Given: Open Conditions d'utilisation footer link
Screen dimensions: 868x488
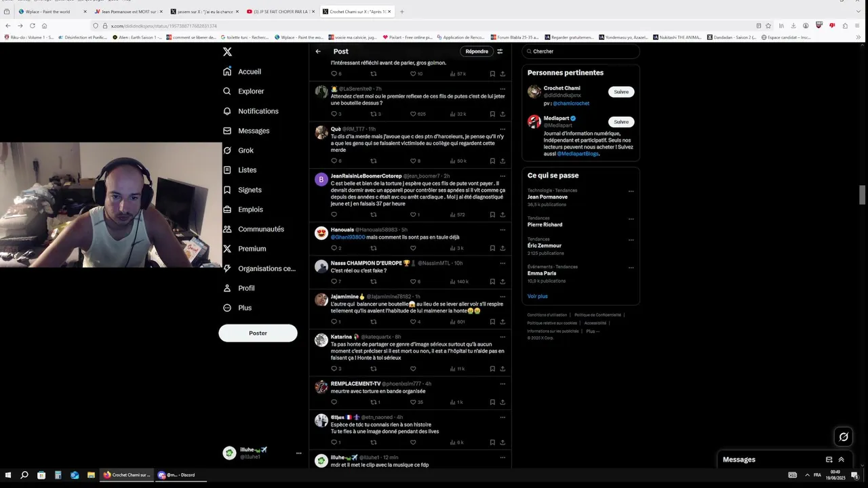Looking at the screenshot, I should (547, 315).
